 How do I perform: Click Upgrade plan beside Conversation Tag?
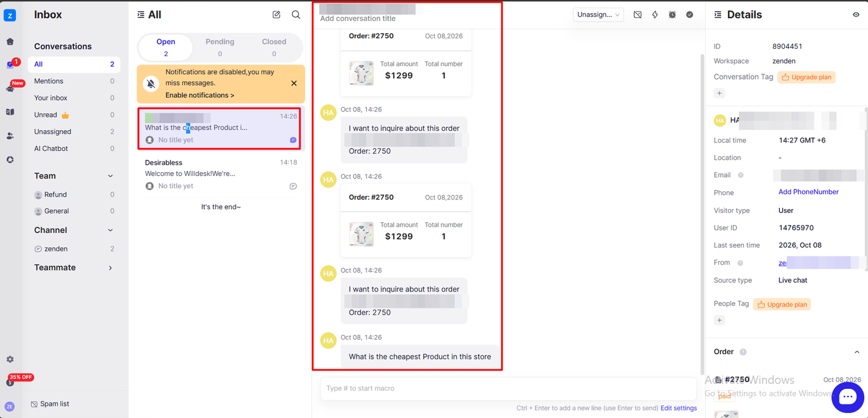(806, 77)
